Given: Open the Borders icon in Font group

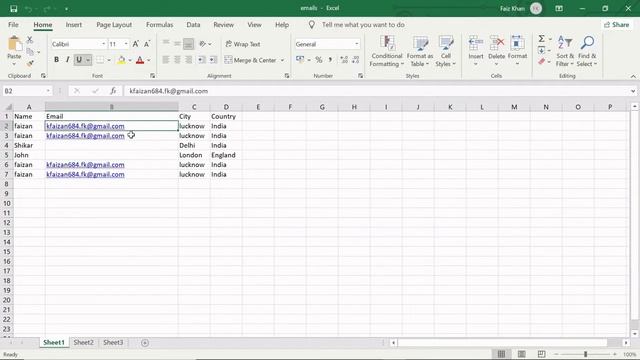Looking at the screenshot, I should click(x=100, y=60).
